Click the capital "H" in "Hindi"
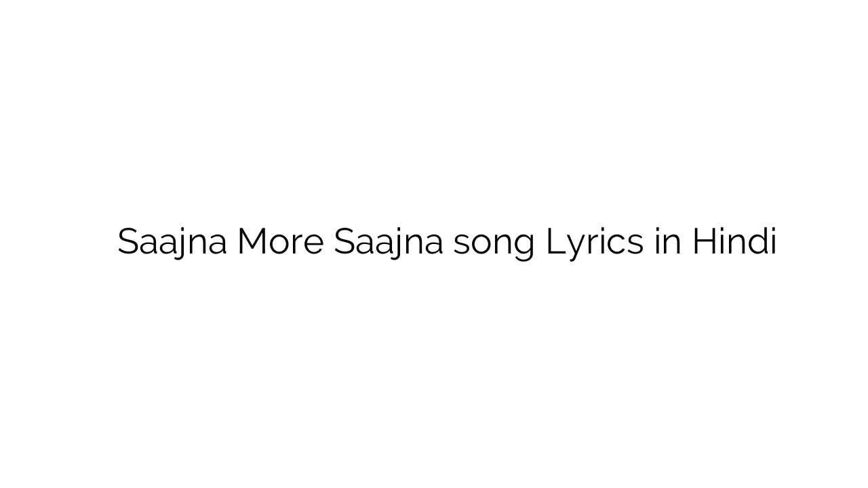Viewport: 868px width, 488px height. [703, 242]
